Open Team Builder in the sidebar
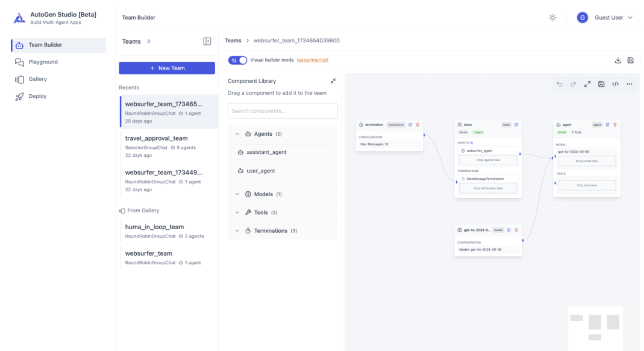644x351 pixels. click(59, 45)
